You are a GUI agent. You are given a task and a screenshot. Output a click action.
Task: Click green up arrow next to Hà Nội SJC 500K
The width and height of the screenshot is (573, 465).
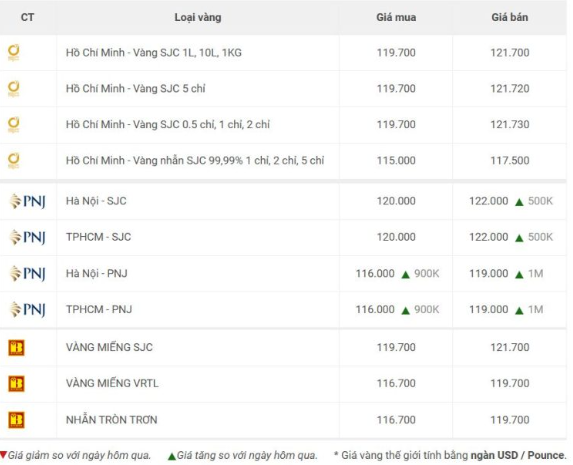click(x=519, y=202)
